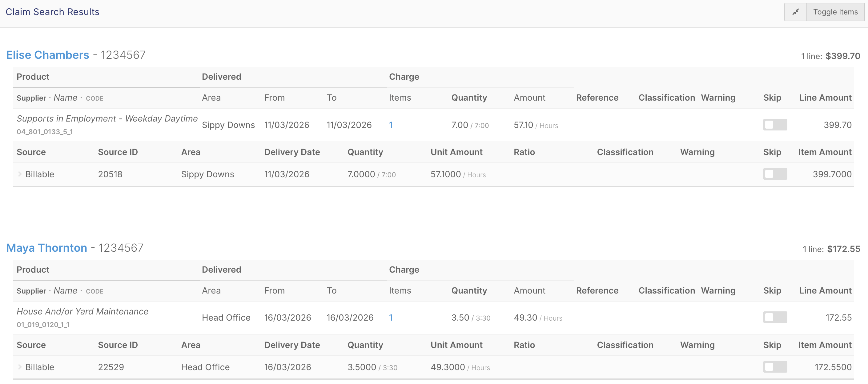Open Elise Chambers participant link
Screen dimensions: 868x384
(47, 55)
